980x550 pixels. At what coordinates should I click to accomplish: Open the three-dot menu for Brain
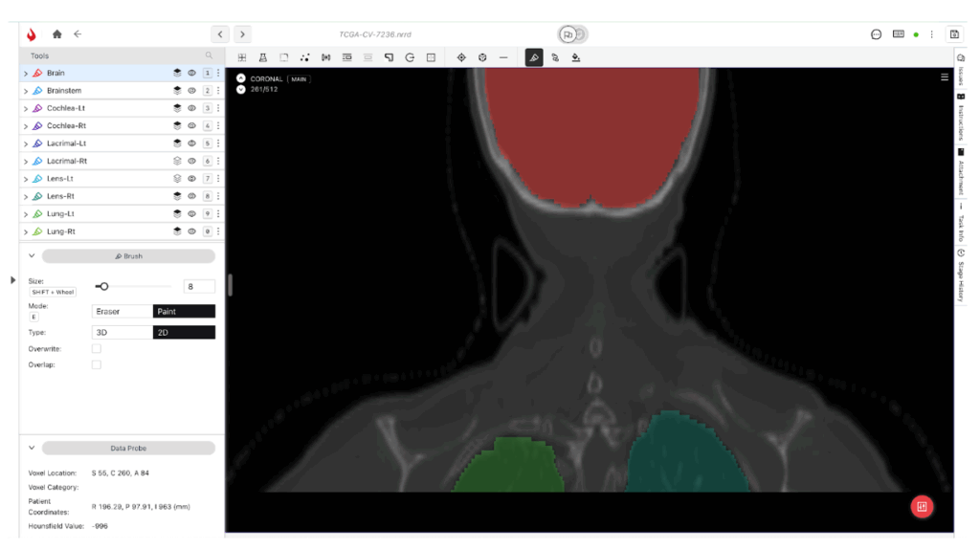218,73
